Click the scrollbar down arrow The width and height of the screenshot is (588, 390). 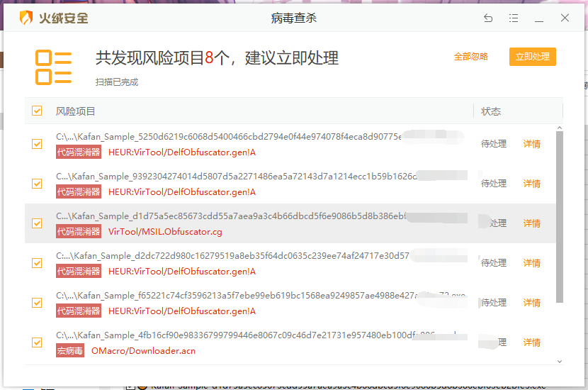pyautogui.click(x=560, y=362)
